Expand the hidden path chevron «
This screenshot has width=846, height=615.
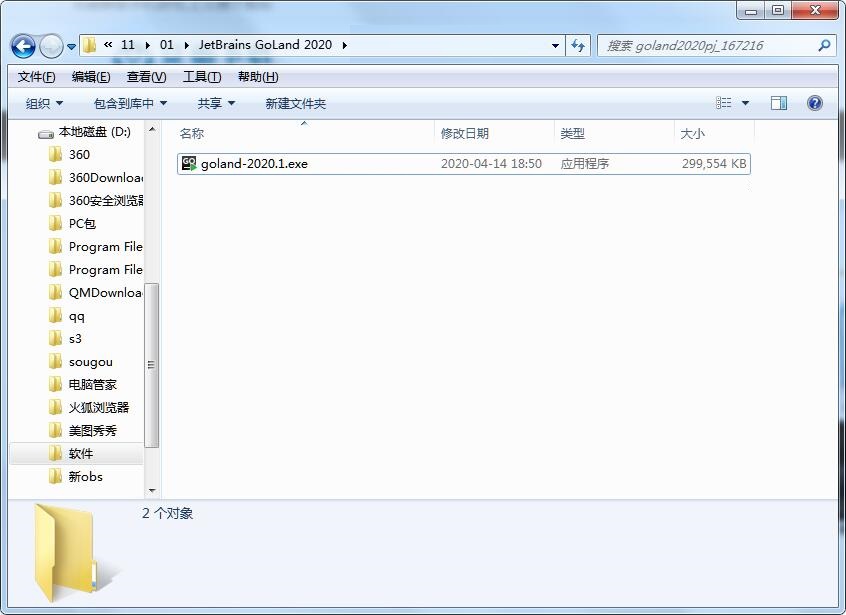(108, 45)
